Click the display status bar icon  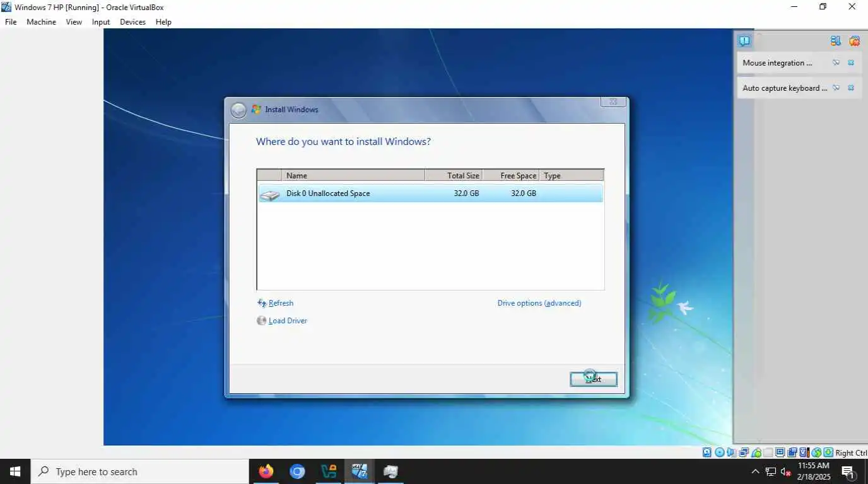coord(780,452)
